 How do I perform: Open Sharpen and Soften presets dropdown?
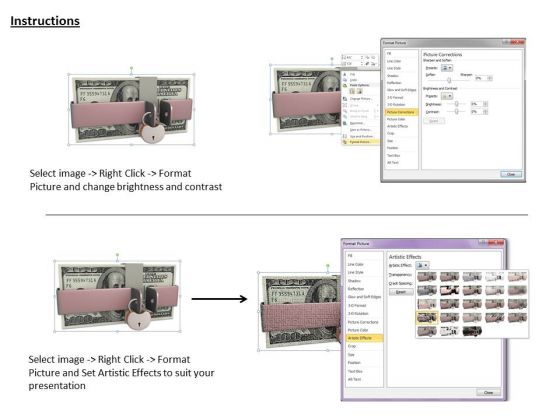pos(447,68)
